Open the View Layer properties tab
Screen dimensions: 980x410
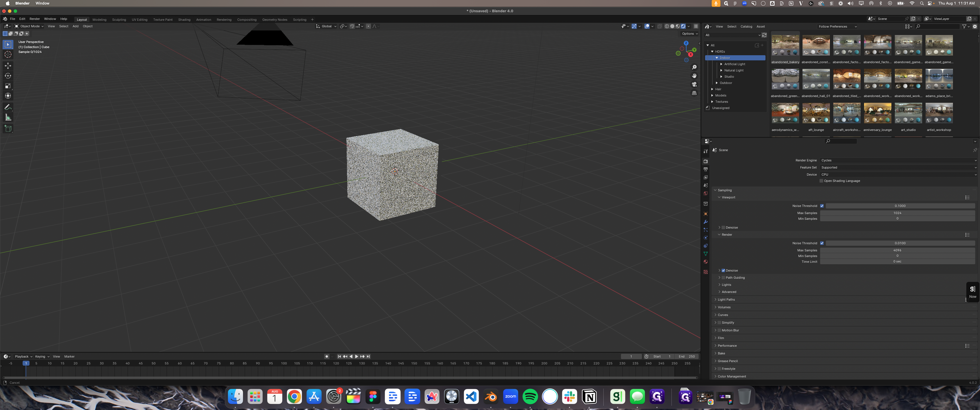pos(706,177)
